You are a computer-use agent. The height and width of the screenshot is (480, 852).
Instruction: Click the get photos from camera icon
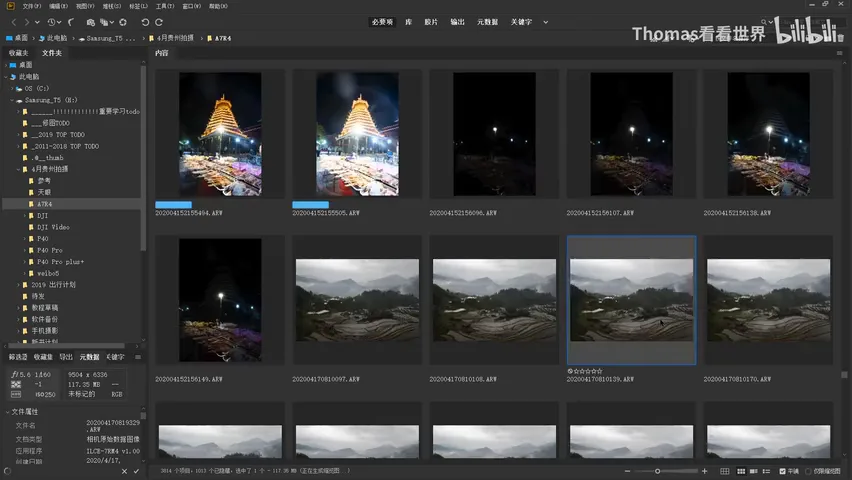pos(91,22)
